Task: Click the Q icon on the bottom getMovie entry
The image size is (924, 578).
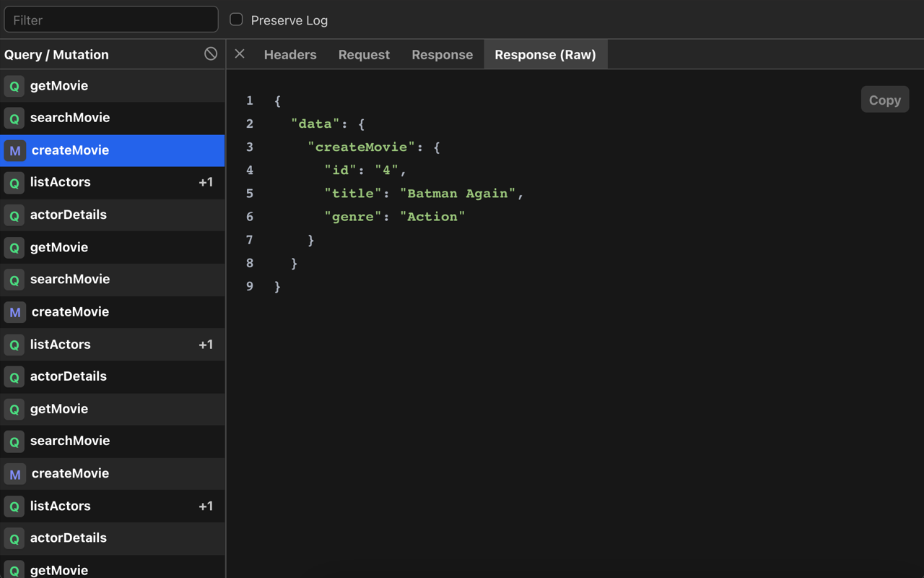Action: (x=14, y=569)
